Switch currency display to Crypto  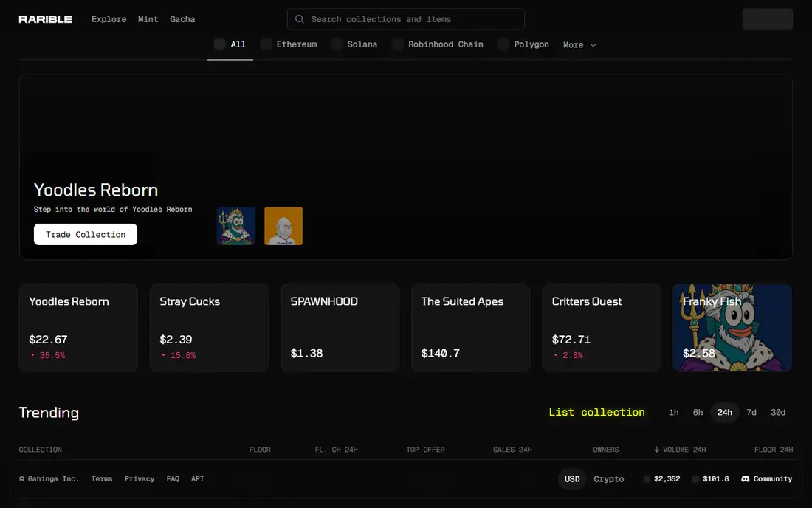coord(608,479)
